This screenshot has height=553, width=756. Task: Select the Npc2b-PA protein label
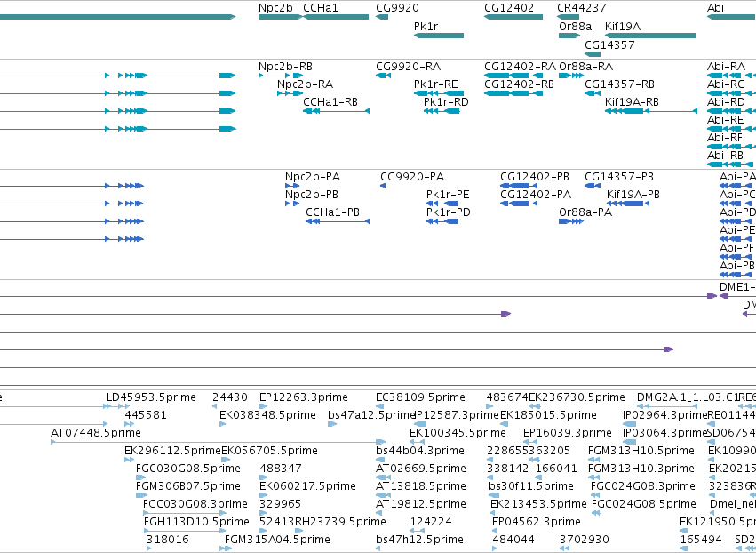(313, 177)
